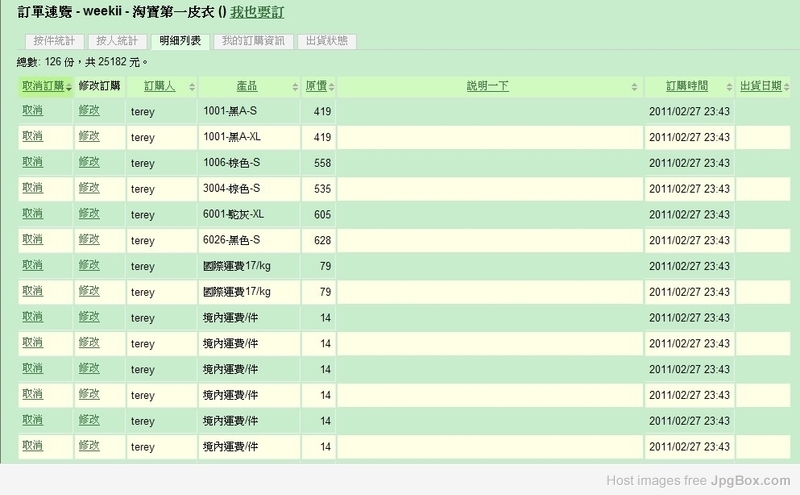Open the 按件統計 tab
Screen dimensions: 800x495
(x=52, y=41)
